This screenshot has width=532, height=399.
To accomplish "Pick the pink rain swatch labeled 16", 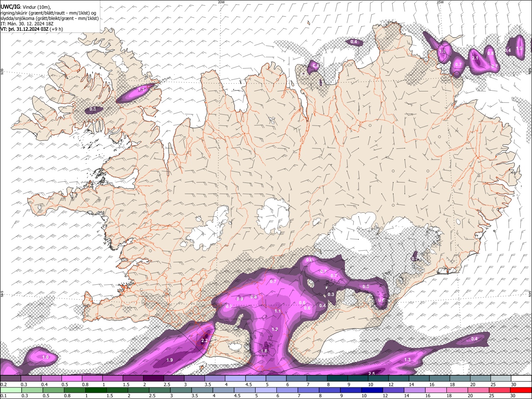I will pos(436,390).
